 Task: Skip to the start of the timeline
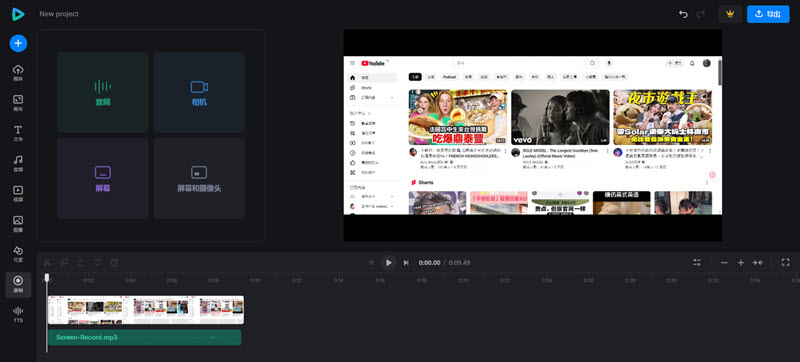[x=371, y=263]
